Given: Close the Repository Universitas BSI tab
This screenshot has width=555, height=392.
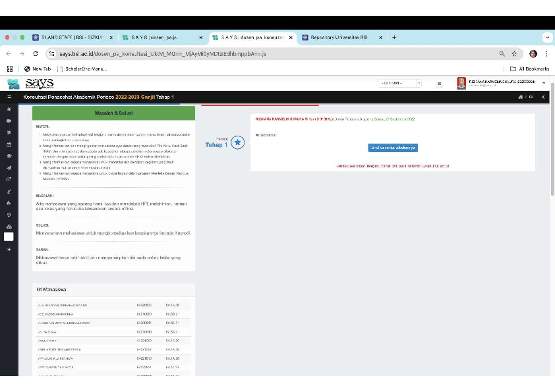Looking at the screenshot, I should coord(380,37).
